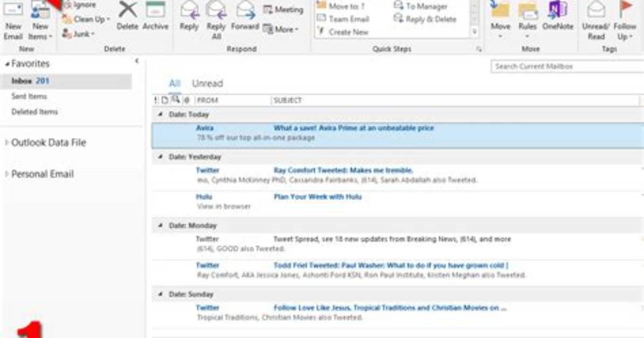Expand the Quick Steps gallery

coord(475,32)
